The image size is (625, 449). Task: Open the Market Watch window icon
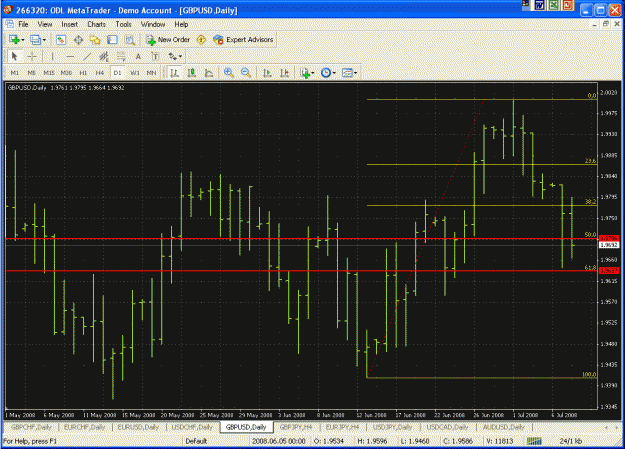pos(61,40)
